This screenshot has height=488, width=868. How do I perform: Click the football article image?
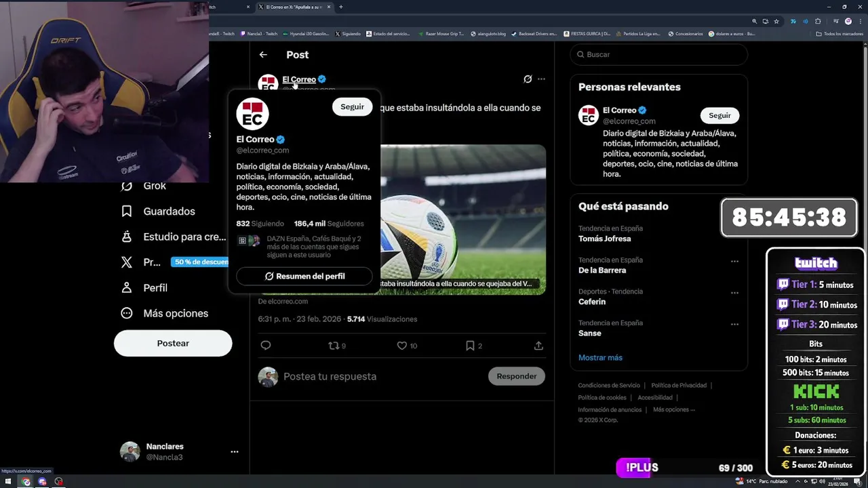click(463, 219)
